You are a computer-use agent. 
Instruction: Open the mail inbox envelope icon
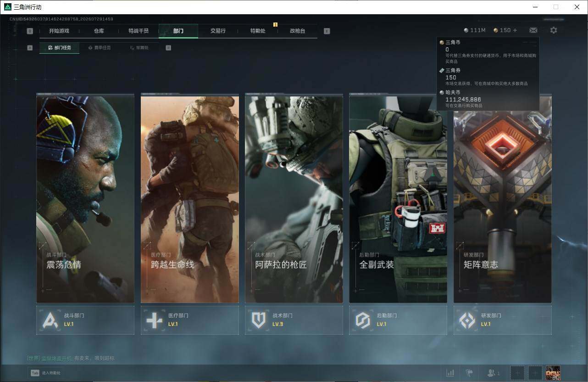[533, 30]
